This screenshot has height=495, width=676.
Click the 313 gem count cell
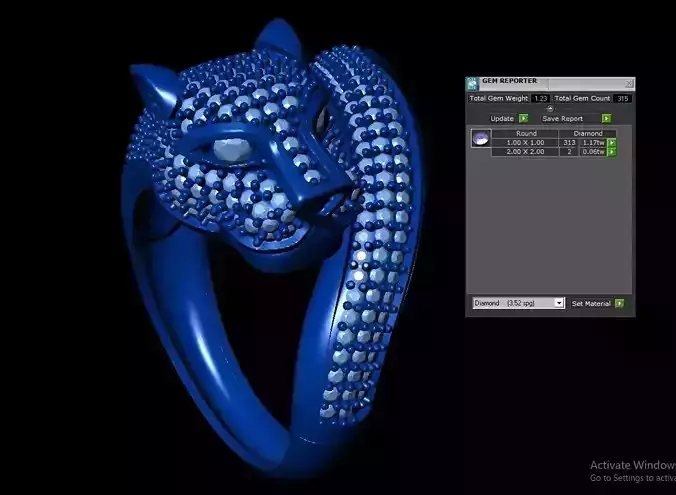tap(569, 142)
